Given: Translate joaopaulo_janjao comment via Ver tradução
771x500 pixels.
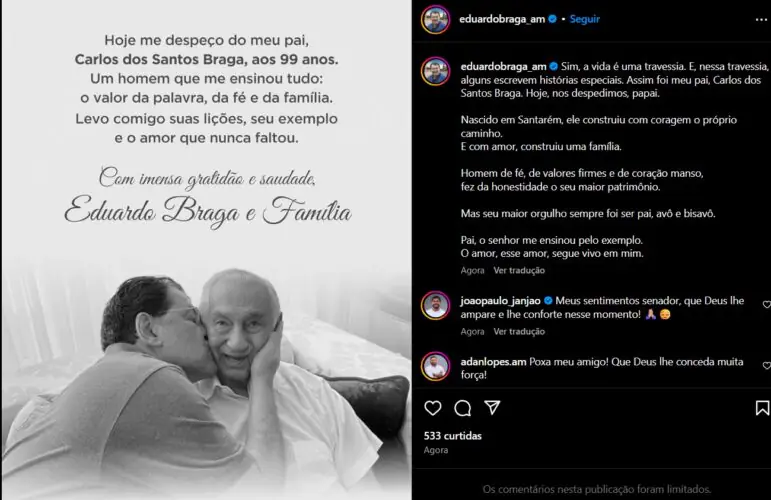Looking at the screenshot, I should tap(519, 331).
